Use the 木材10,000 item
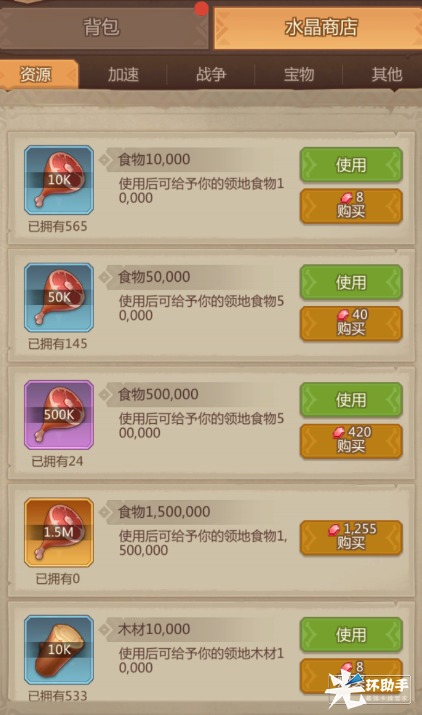422x715 pixels. [351, 634]
